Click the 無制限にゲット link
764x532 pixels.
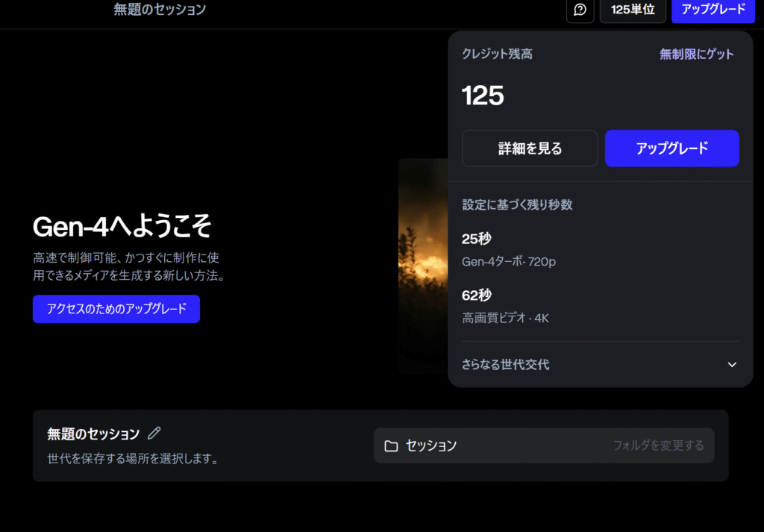(x=696, y=54)
